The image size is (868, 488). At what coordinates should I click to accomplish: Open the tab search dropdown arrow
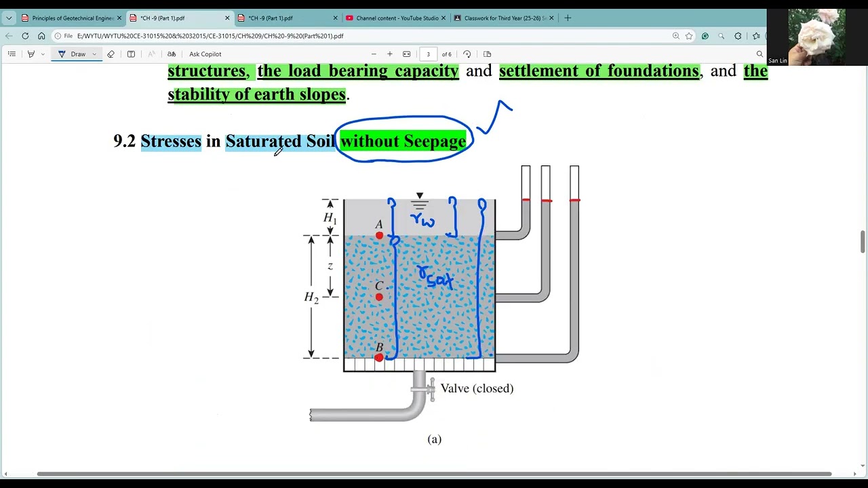tap(9, 18)
